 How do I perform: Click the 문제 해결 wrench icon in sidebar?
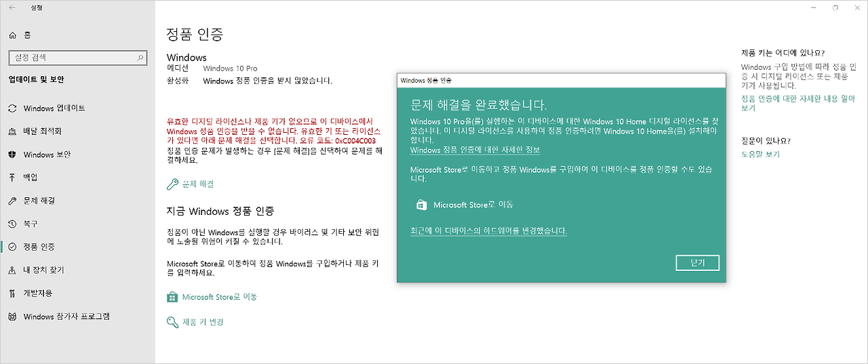tap(12, 201)
